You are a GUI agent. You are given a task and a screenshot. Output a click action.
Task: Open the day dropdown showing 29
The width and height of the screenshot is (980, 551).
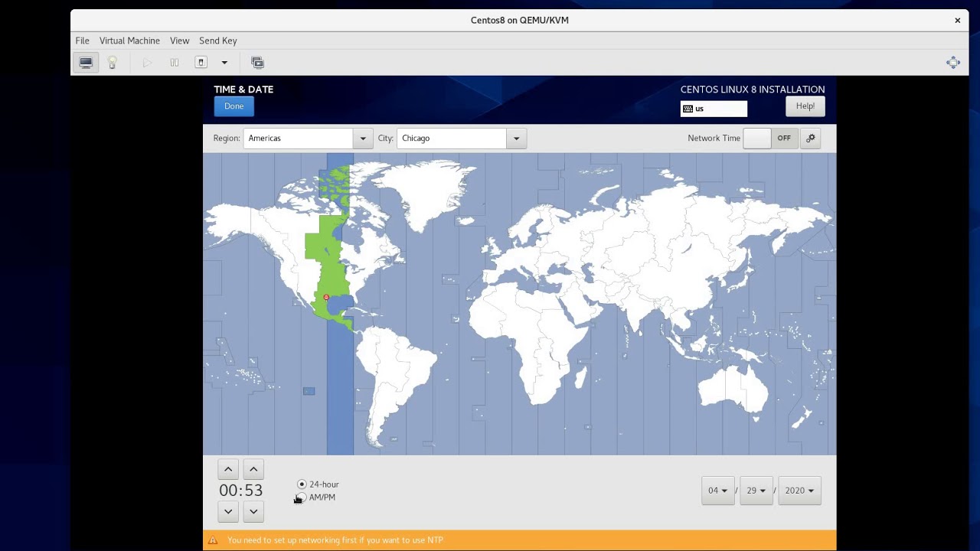[x=756, y=491]
